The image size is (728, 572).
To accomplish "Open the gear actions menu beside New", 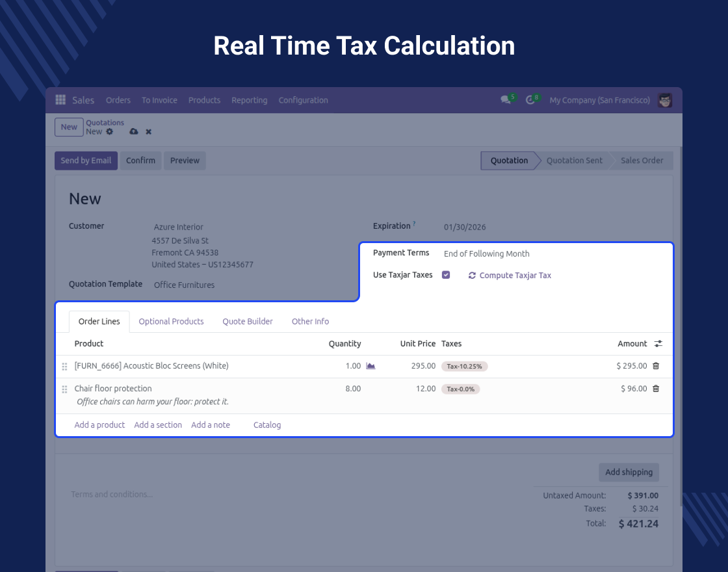I will click(x=110, y=131).
